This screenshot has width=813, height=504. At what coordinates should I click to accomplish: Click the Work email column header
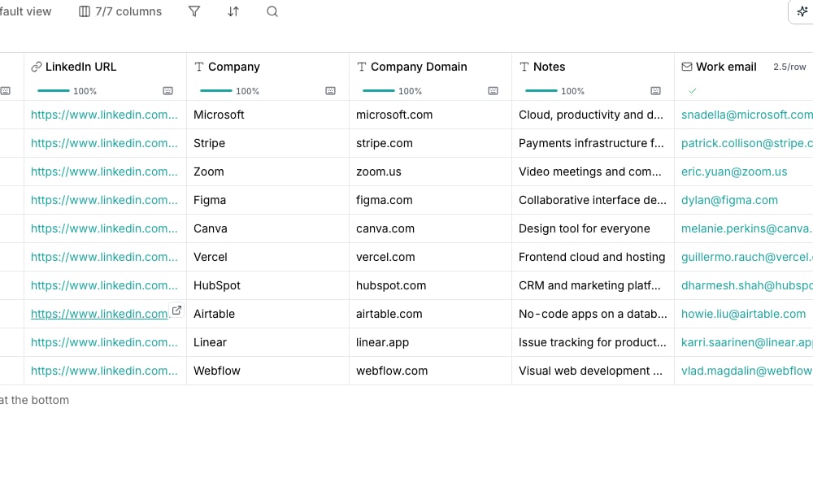coord(744,67)
